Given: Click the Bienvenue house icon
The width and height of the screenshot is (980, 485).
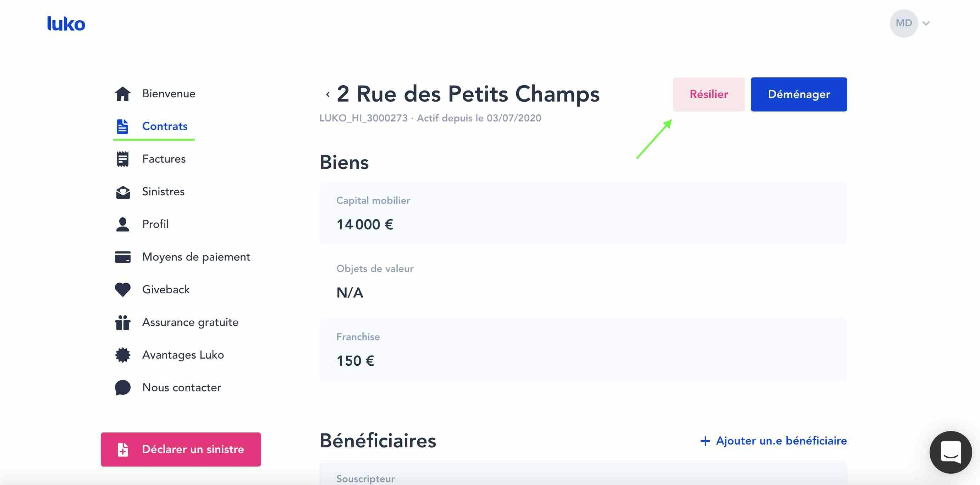Looking at the screenshot, I should (x=122, y=94).
